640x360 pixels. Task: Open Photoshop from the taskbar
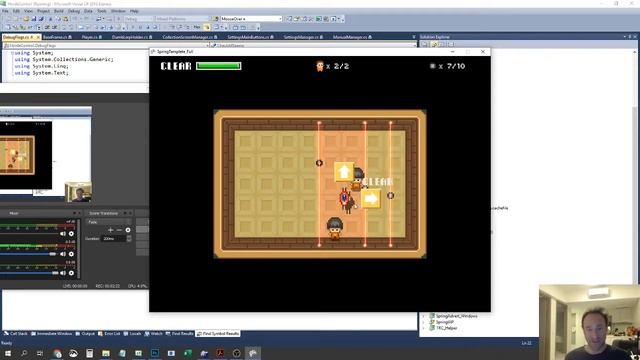click(155, 353)
